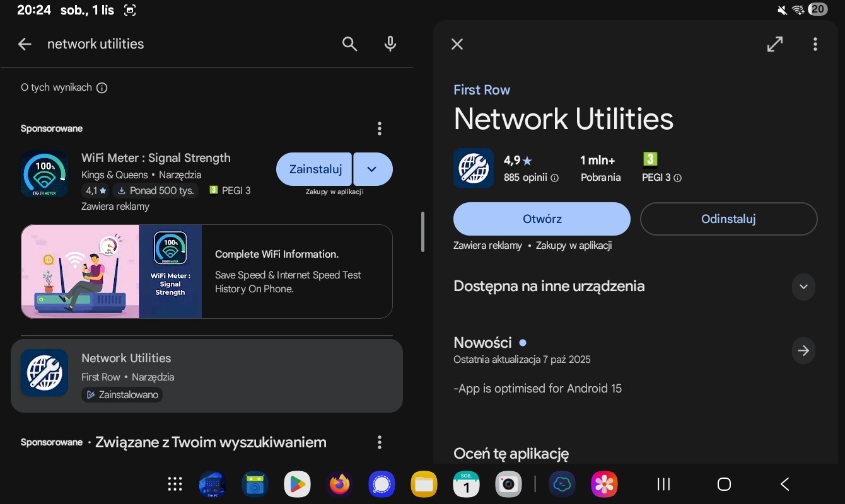This screenshot has height=504, width=845.
Task: Tap Odinstaluj to uninstall app
Action: (728, 219)
